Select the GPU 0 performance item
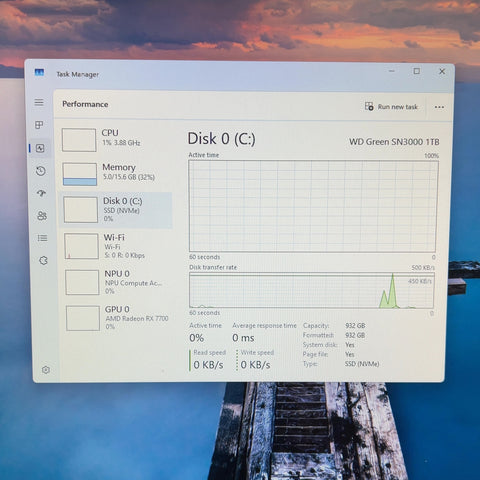The image size is (480, 480). [x=119, y=318]
